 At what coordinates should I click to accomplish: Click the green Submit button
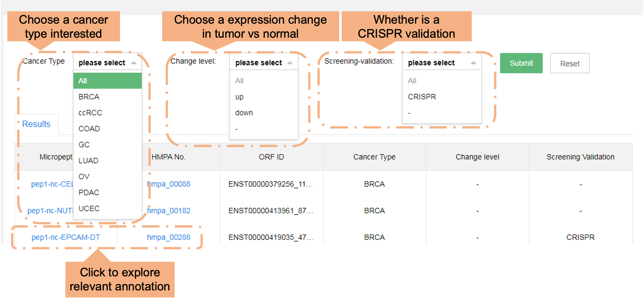pyautogui.click(x=521, y=63)
